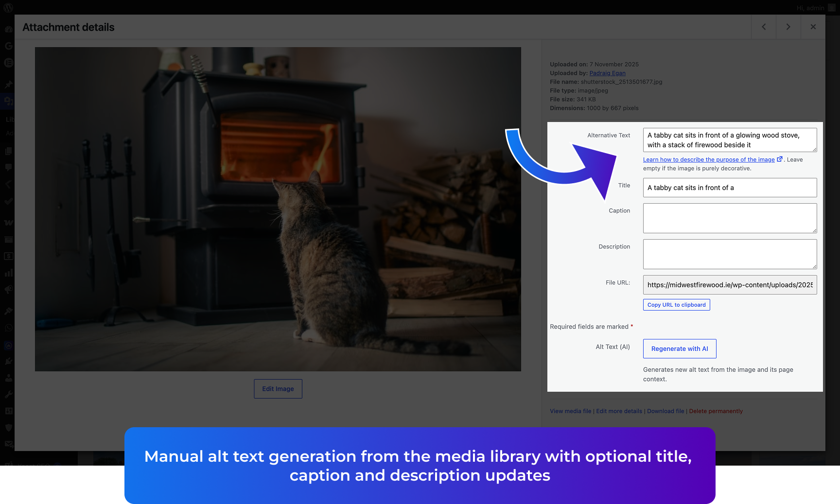Open the Padraig Egan uploader link

608,73
